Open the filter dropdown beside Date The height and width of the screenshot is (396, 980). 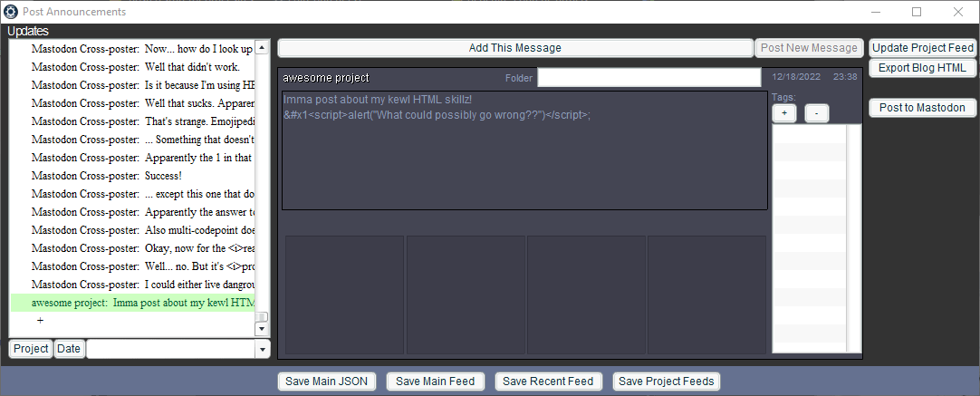[x=263, y=350]
